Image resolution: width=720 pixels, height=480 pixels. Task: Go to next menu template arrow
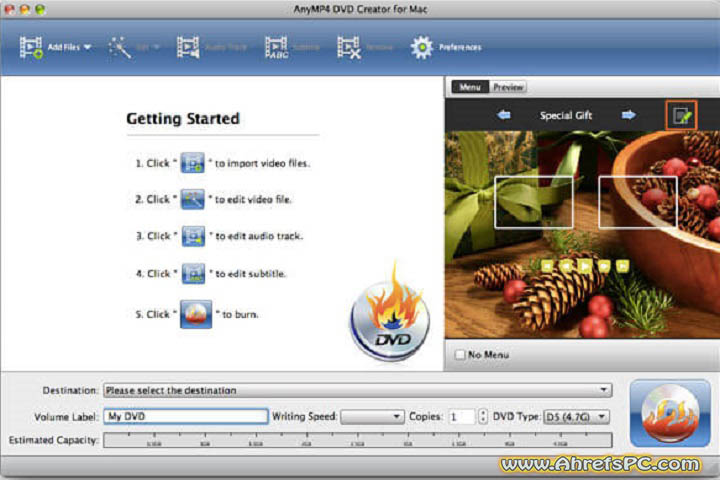pyautogui.click(x=629, y=115)
